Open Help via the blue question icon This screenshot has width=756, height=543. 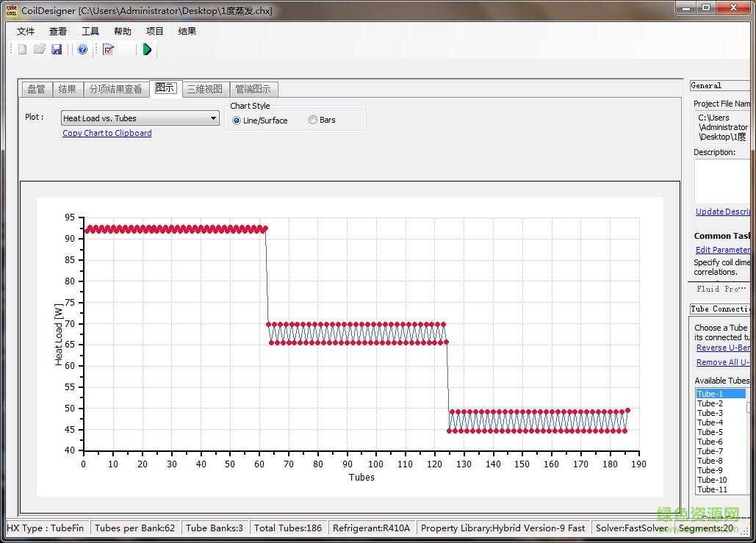tap(82, 49)
